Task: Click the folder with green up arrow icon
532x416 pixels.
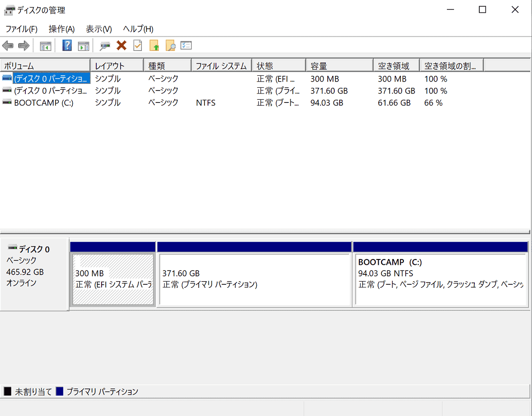Action: [154, 46]
